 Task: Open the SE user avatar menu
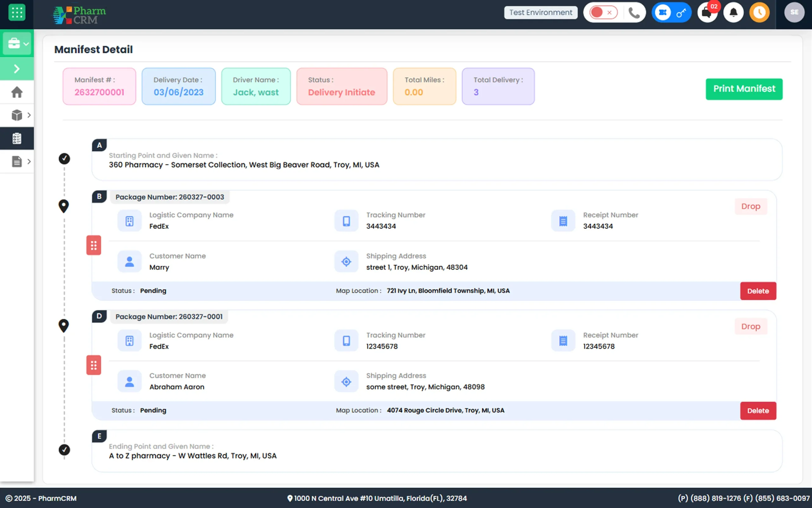(794, 12)
